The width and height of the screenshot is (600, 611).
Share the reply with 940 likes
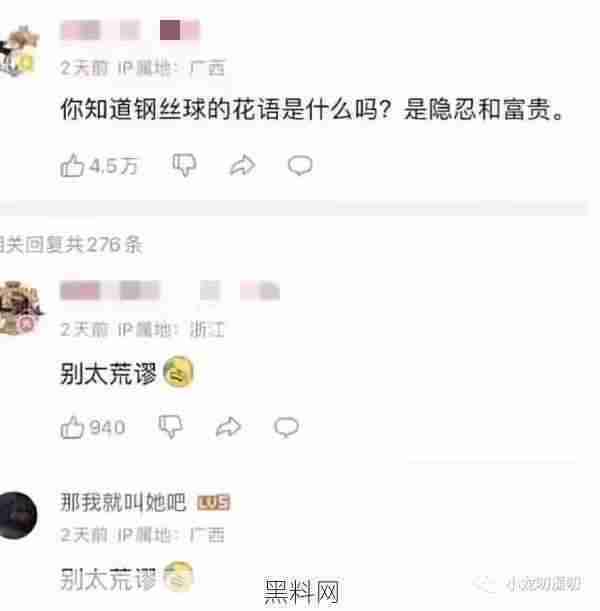pyautogui.click(x=229, y=427)
